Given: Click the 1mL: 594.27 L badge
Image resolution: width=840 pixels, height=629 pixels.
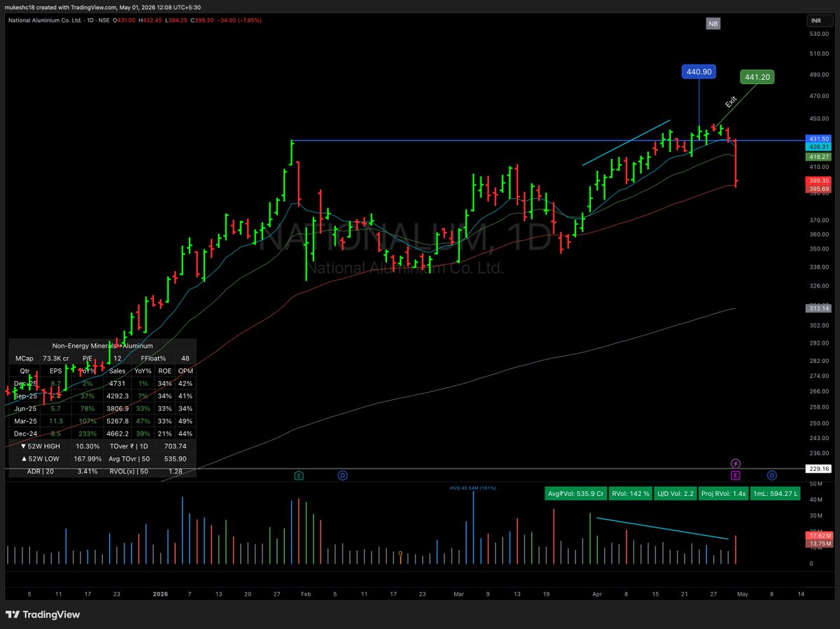Looking at the screenshot, I should (775, 493).
